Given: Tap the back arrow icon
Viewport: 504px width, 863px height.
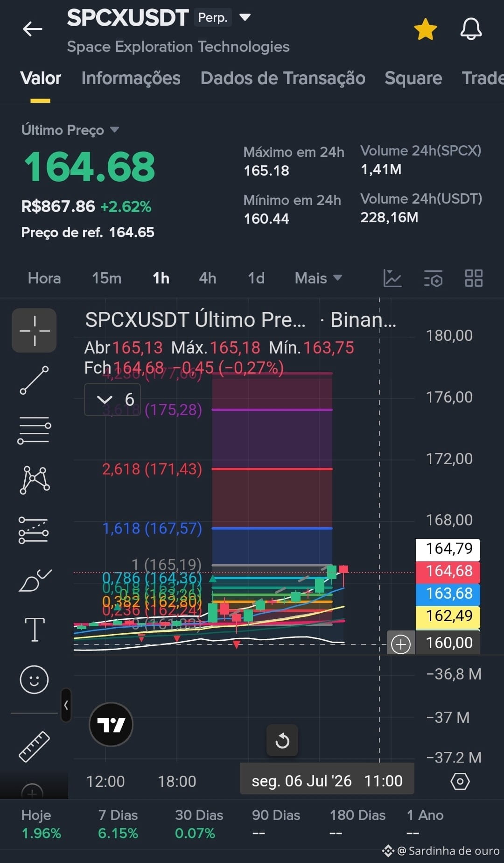Looking at the screenshot, I should (x=33, y=29).
